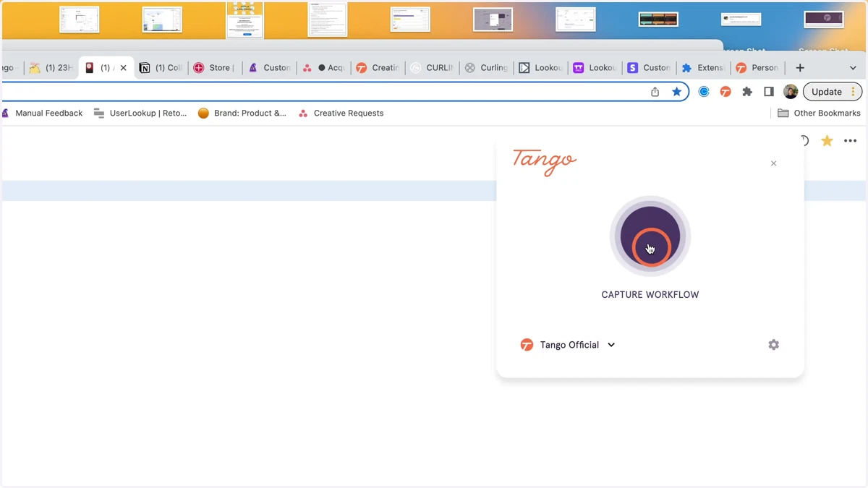Open the Manual Feedback bookmark
Viewport: 868px width, 488px height.
point(43,114)
